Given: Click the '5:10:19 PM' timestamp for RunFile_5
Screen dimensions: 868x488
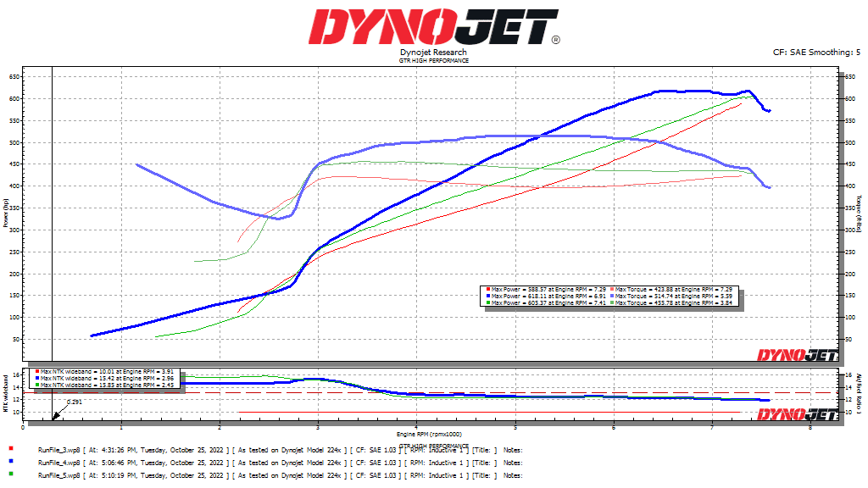Looking at the screenshot, I should tap(119, 476).
